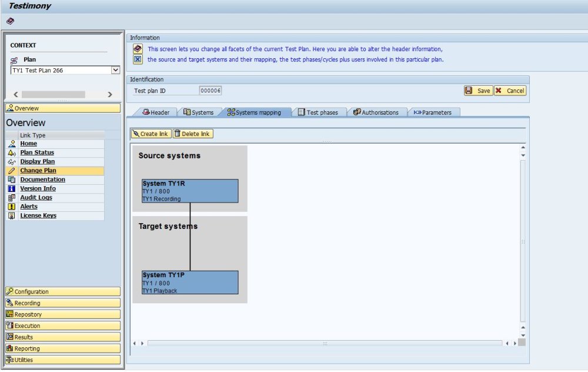Click the mapping horizontal scrollbar track
Viewport: 588px width, 372px height.
click(325, 343)
